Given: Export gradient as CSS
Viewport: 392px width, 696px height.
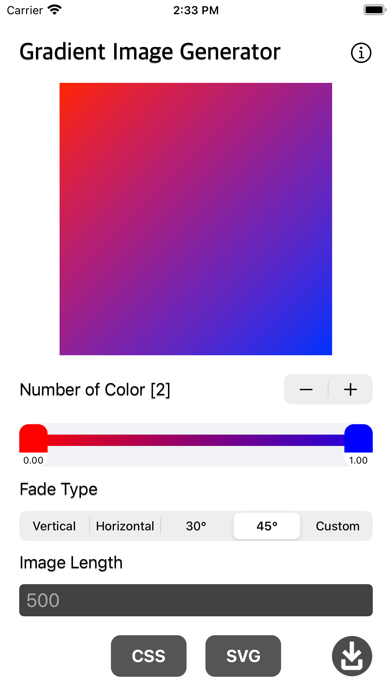Looking at the screenshot, I should click(x=149, y=656).
